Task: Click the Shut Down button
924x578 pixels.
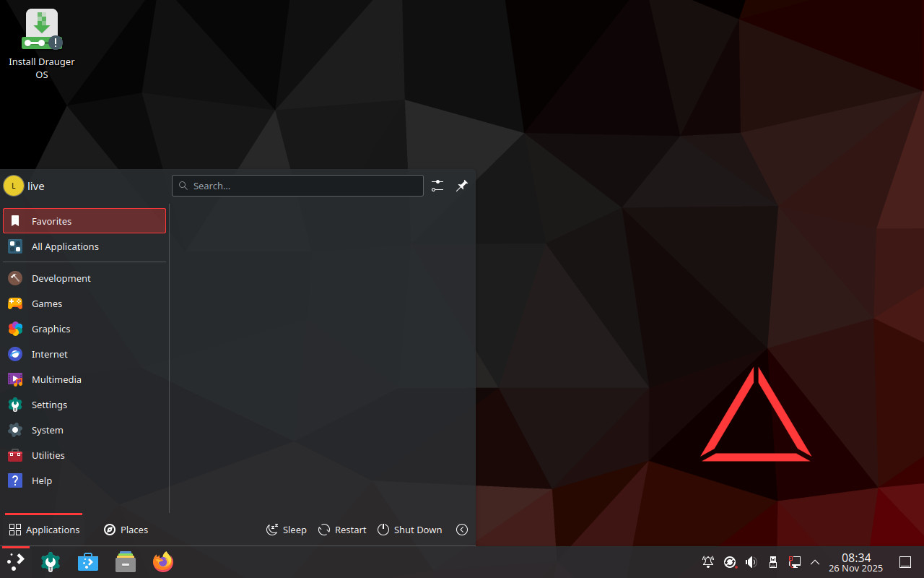Action: click(410, 530)
